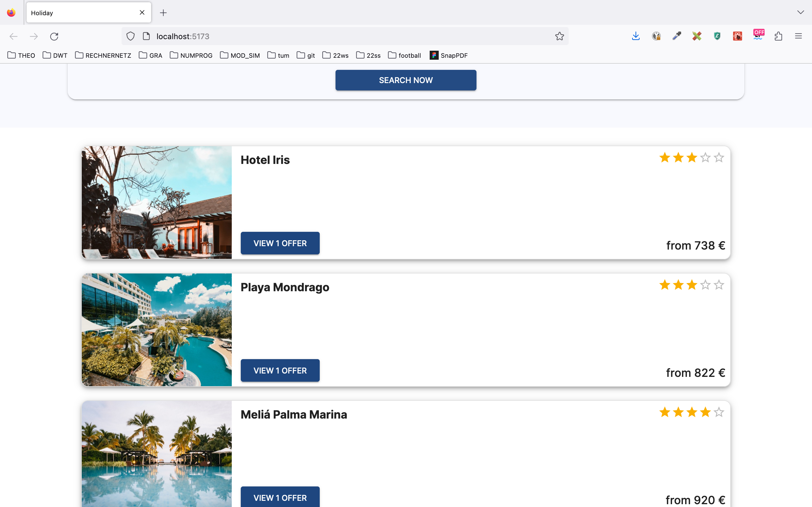Click the eyedropper/color picker icon
Viewport: 812px width, 507px height.
tap(676, 36)
